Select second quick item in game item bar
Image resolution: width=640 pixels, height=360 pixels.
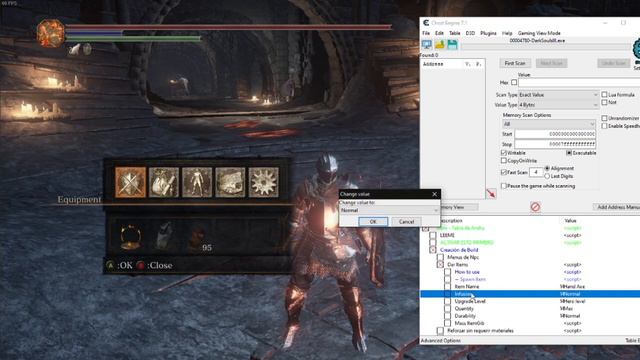pos(164,236)
